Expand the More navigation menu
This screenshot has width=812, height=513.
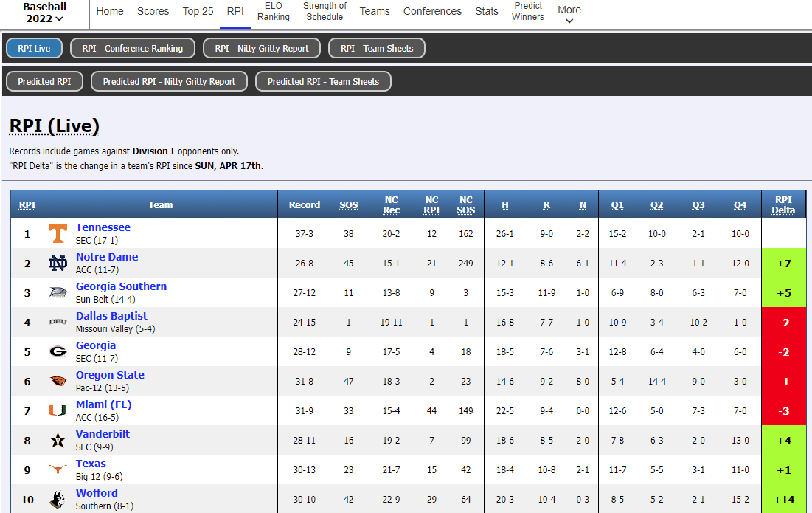coord(569,14)
